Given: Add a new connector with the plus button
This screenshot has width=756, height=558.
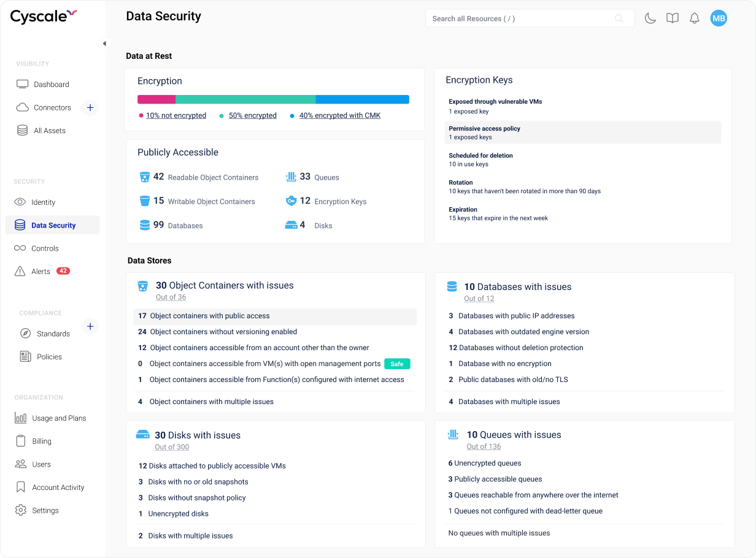Looking at the screenshot, I should tap(90, 107).
